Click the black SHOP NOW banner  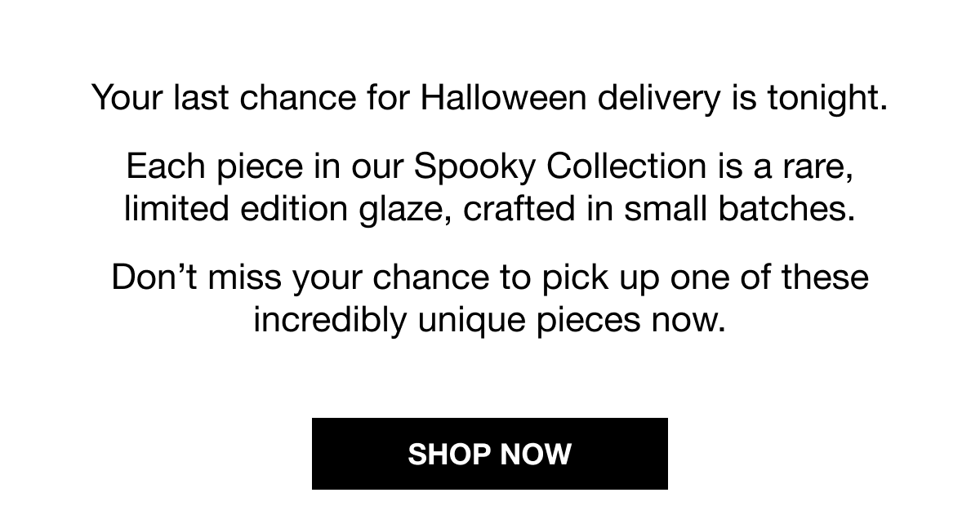(x=490, y=454)
